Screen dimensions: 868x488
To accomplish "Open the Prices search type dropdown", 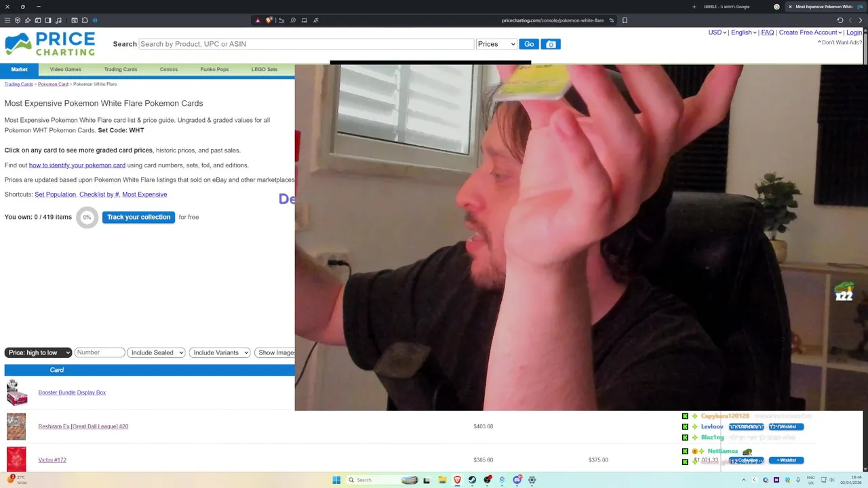I will (496, 44).
